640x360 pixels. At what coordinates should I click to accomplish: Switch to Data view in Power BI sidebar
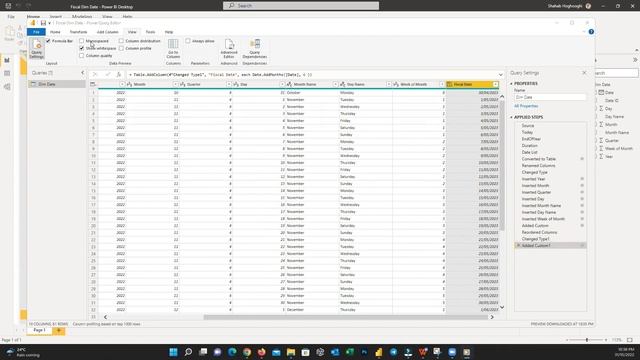(x=7, y=73)
